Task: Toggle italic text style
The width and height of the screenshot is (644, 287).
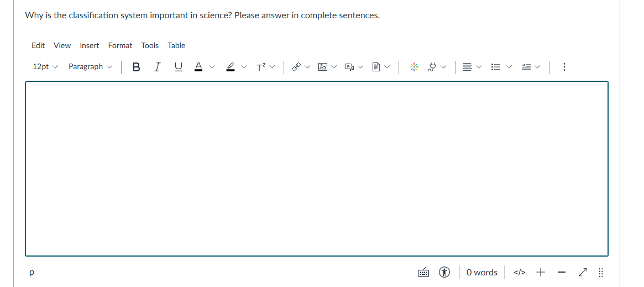Action: click(158, 67)
